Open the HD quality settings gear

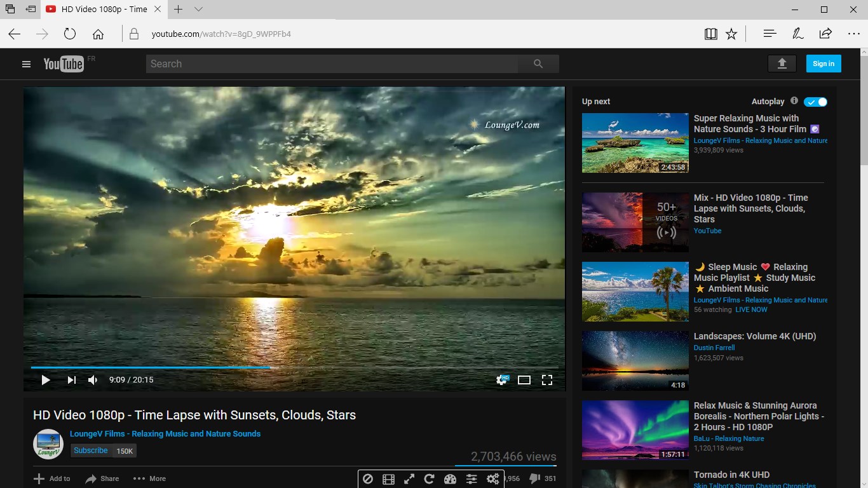(502, 379)
